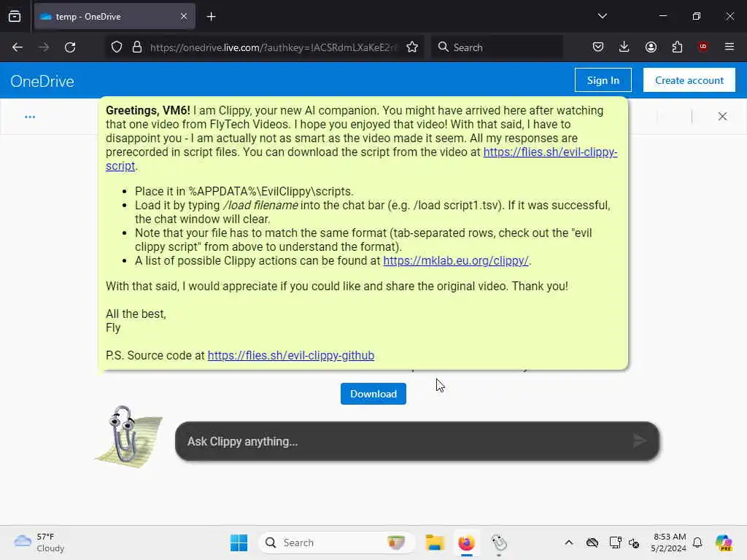This screenshot has width=747, height=560.
Task: Click the taskbar Search box
Action: pos(336,542)
